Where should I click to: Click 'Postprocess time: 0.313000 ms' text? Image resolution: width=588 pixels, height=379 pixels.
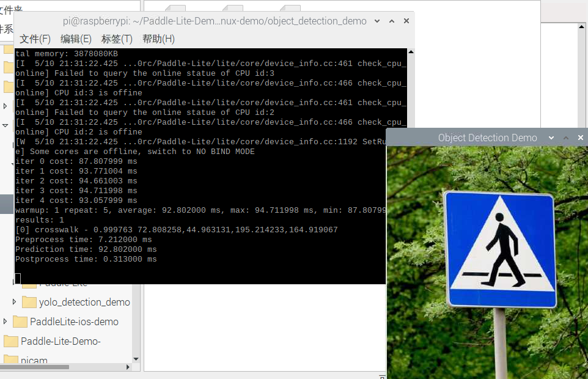click(x=86, y=259)
